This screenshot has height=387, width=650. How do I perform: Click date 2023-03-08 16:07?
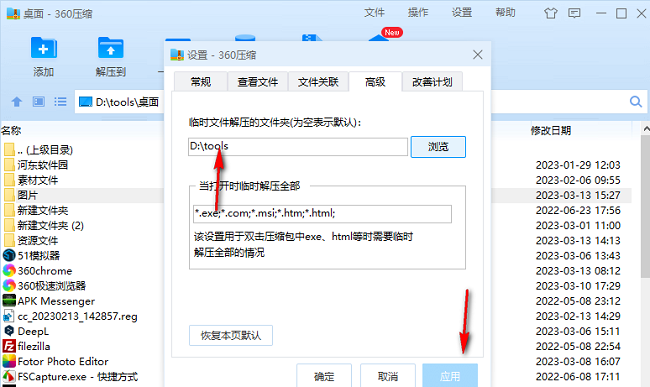point(578,361)
